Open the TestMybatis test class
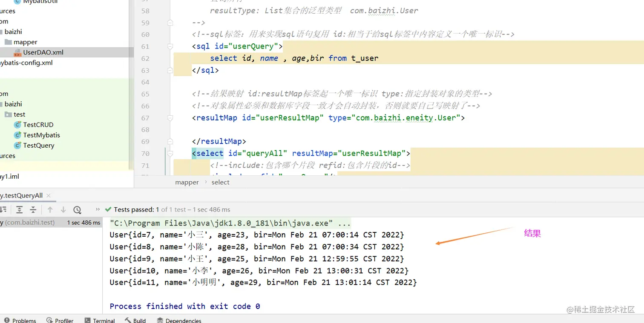The image size is (644, 323). 41,135
